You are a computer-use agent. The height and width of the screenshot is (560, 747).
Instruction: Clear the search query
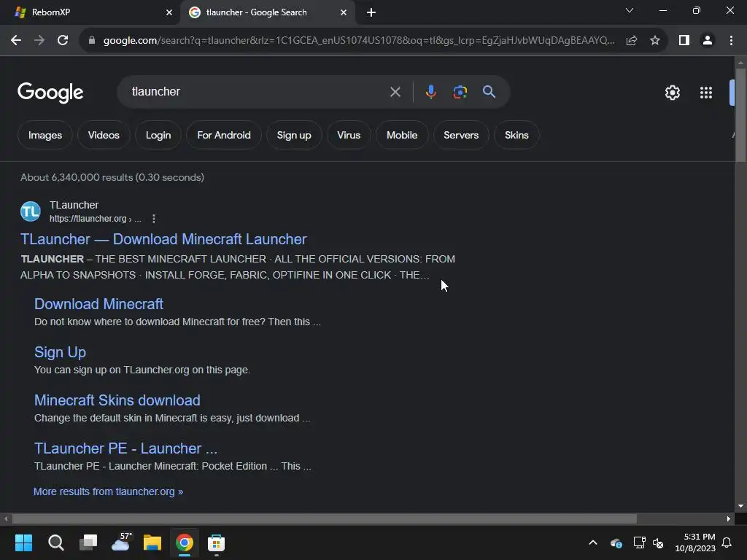(395, 92)
